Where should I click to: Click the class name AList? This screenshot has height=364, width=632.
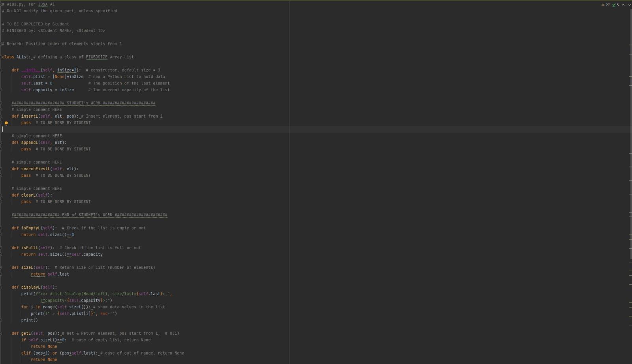tap(22, 57)
